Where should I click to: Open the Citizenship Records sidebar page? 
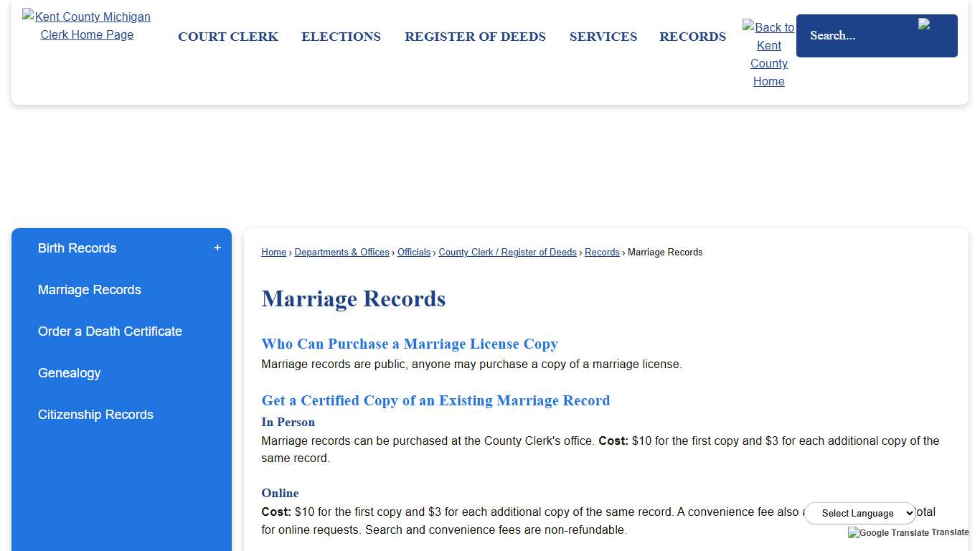point(95,415)
